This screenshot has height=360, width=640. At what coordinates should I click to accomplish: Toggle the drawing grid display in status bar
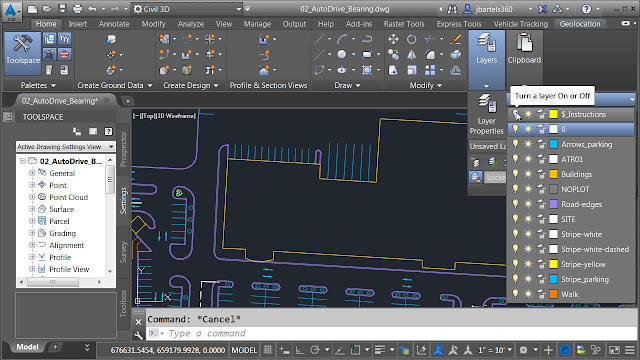[x=268, y=350]
